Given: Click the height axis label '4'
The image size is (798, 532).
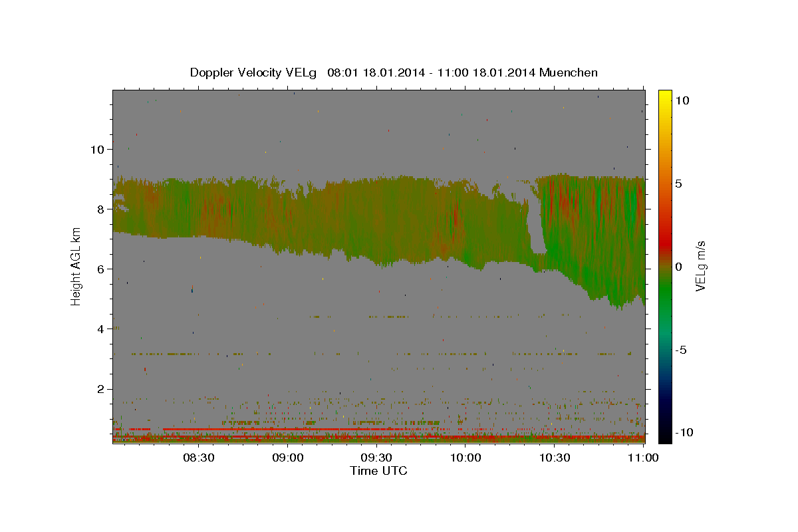Looking at the screenshot, I should pos(100,329).
